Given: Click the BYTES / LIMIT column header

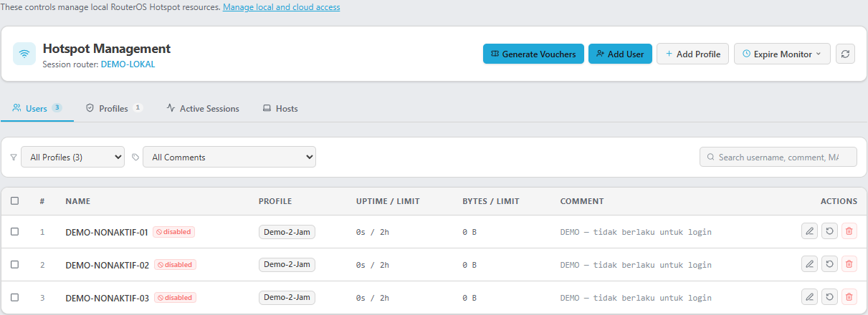Looking at the screenshot, I should [491, 201].
